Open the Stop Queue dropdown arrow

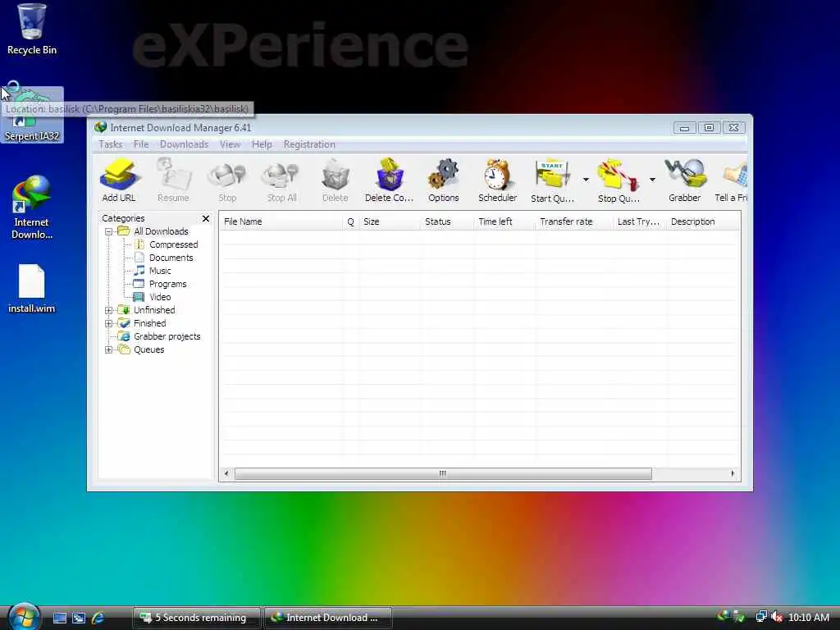[652, 180]
